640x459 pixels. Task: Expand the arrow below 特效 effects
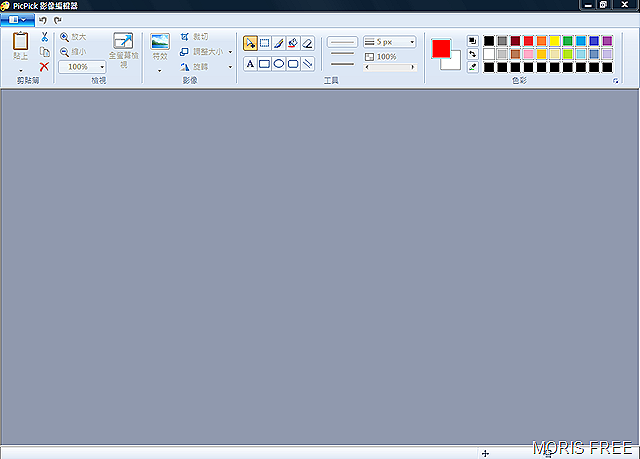coord(160,71)
